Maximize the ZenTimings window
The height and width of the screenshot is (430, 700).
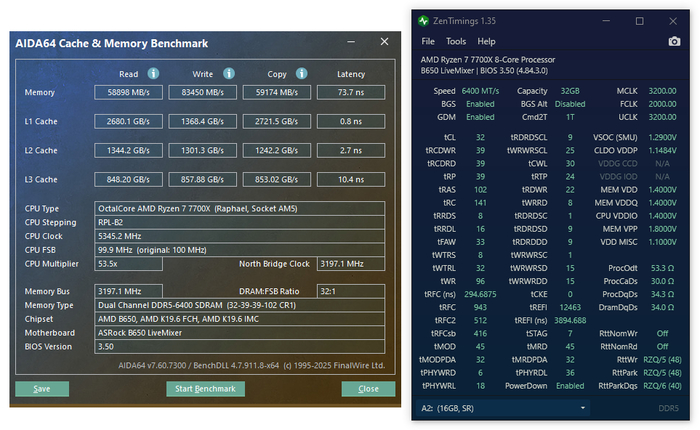640,20
